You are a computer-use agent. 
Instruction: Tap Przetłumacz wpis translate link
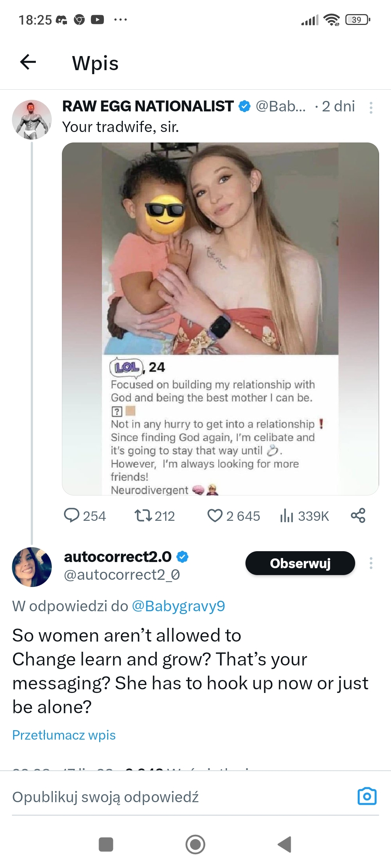[64, 735]
